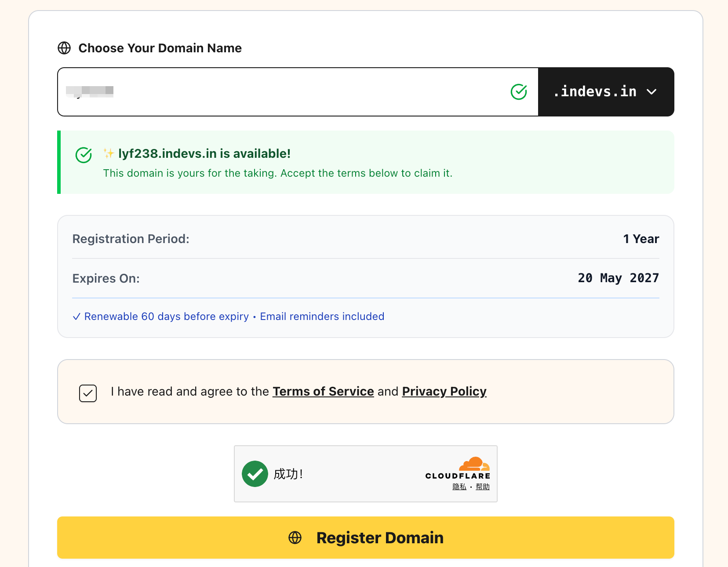
Task: Click the 'Registration Period:' label
Action: coord(131,239)
